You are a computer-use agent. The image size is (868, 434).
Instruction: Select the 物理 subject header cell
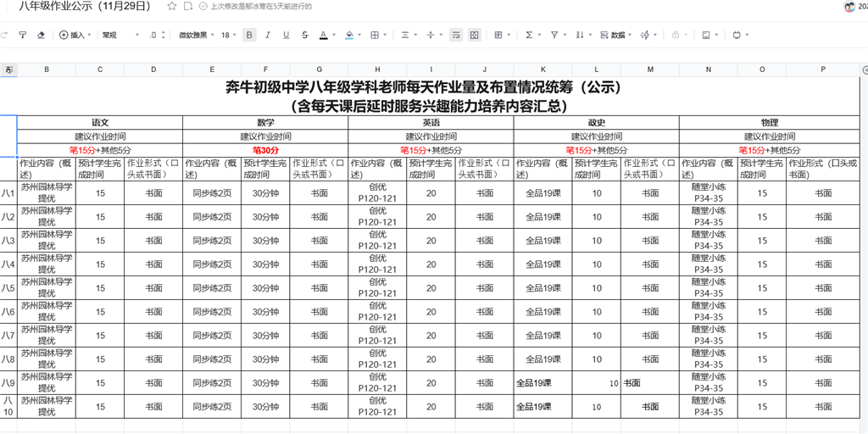tap(770, 122)
